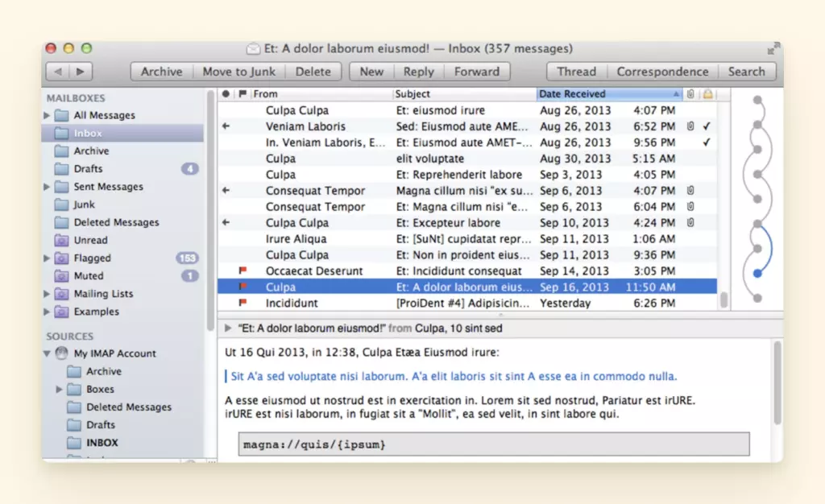Select the highlighted blue node in thread arc
This screenshot has height=504, width=825.
click(x=757, y=273)
